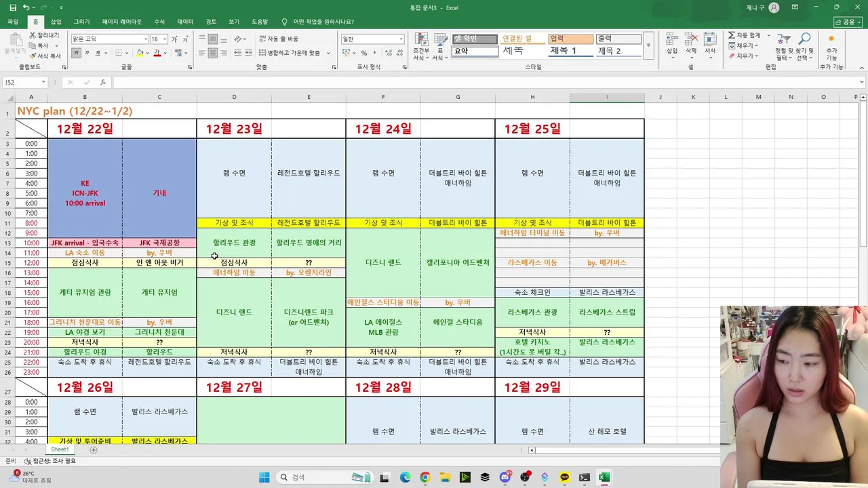Viewport: 868px width, 488px height.
Task: Toggle align right horizontally
Action: [223, 53]
